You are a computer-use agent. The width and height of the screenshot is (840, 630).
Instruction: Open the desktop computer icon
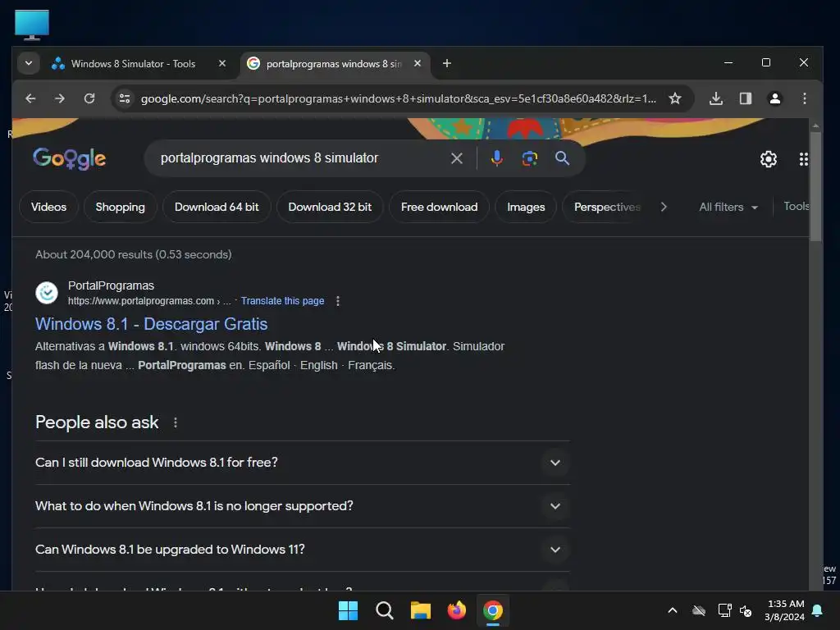(32, 25)
